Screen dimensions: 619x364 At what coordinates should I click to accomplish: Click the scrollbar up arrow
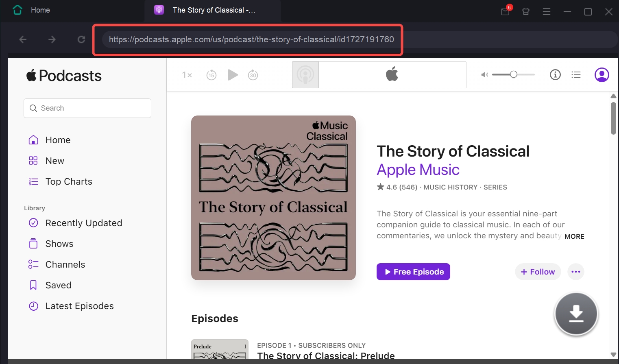pos(613,96)
